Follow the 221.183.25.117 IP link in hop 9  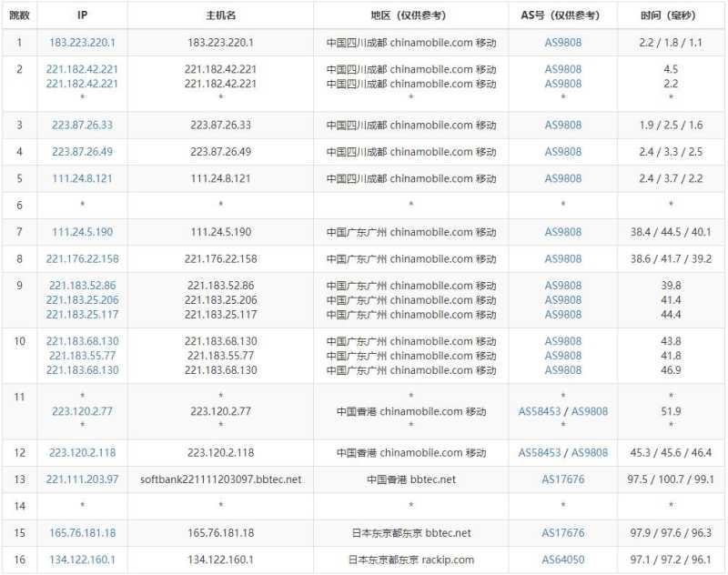(82, 315)
